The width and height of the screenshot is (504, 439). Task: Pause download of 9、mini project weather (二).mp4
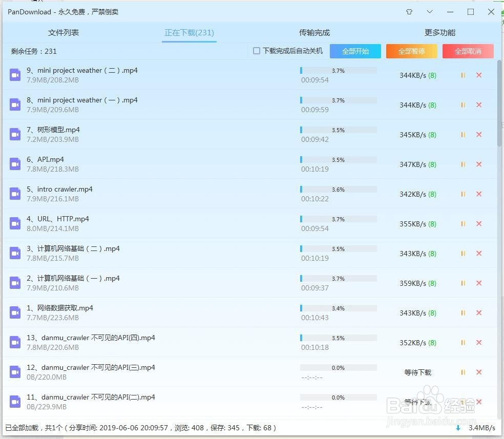point(463,75)
